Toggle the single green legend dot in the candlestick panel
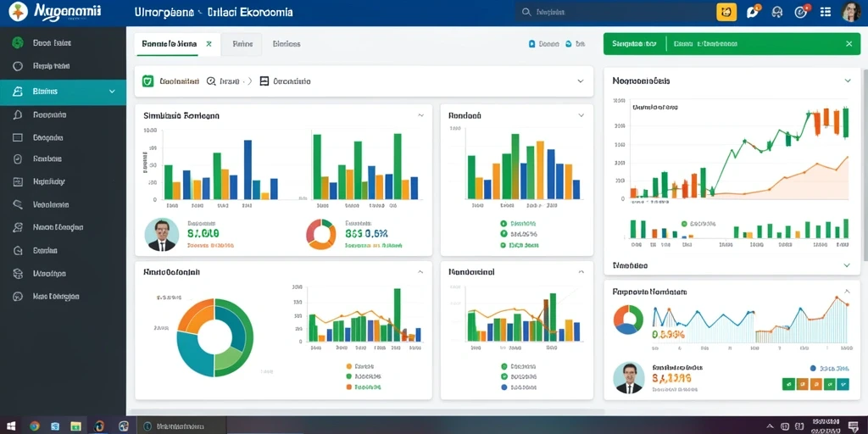The width and height of the screenshot is (868, 434). click(x=684, y=224)
